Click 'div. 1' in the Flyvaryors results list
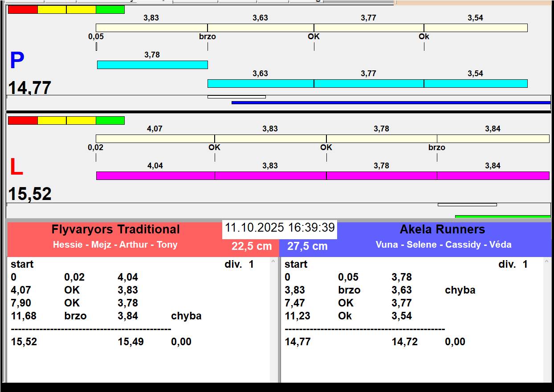This screenshot has width=554, height=392. 239,264
